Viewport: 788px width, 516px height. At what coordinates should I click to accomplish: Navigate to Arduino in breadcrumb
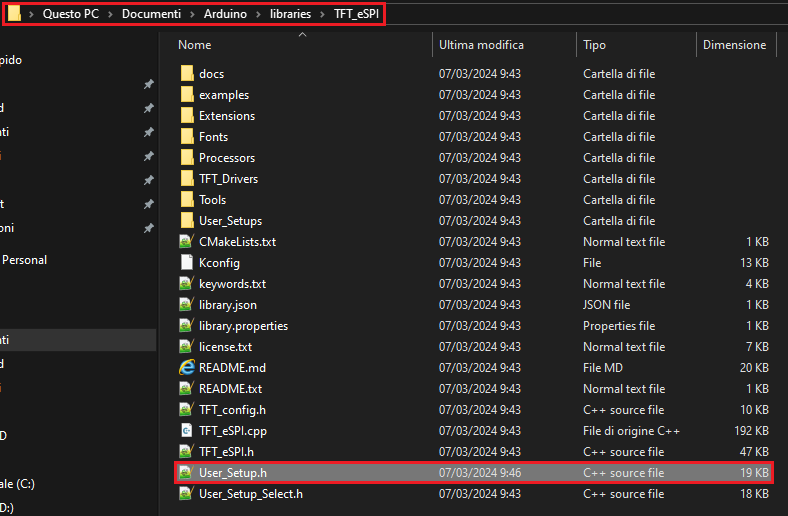(225, 14)
